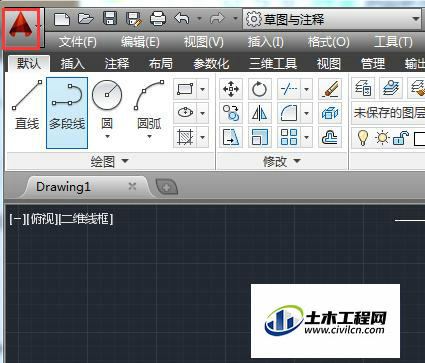Open the Hatch tool dropdown arrow
Screen dimensions: 425x363
[x=203, y=137]
